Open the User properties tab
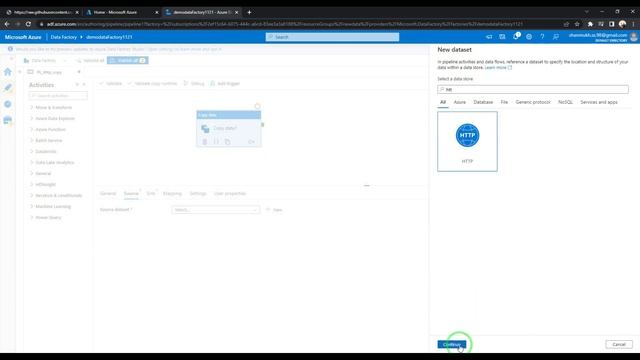 point(230,193)
